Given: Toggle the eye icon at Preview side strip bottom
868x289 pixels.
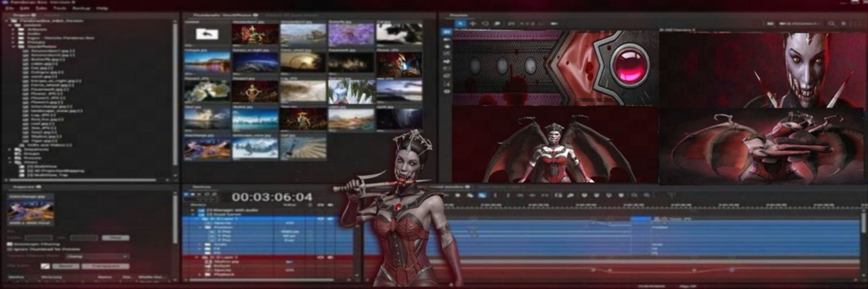Looking at the screenshot, I should [447, 91].
